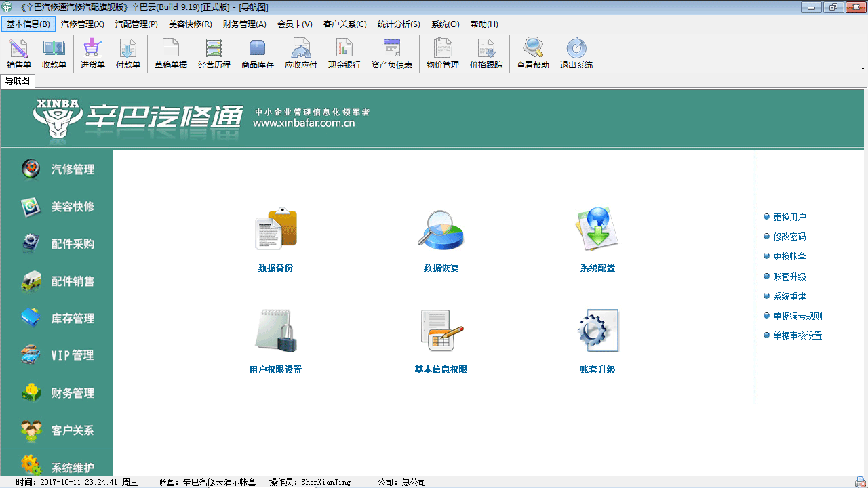Switch to the 导航图 tab

pos(18,81)
